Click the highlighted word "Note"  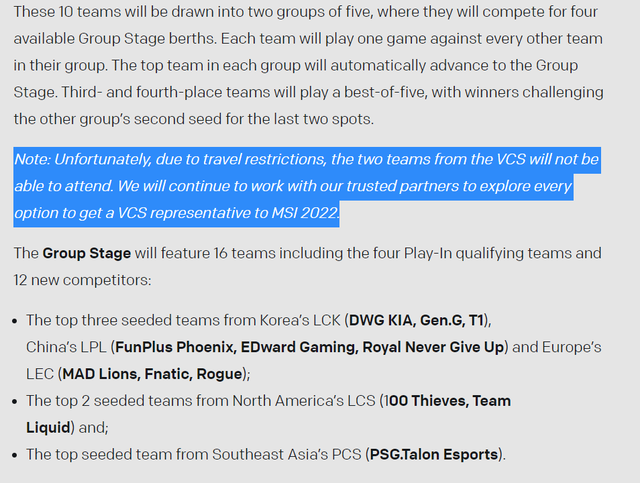(31, 160)
